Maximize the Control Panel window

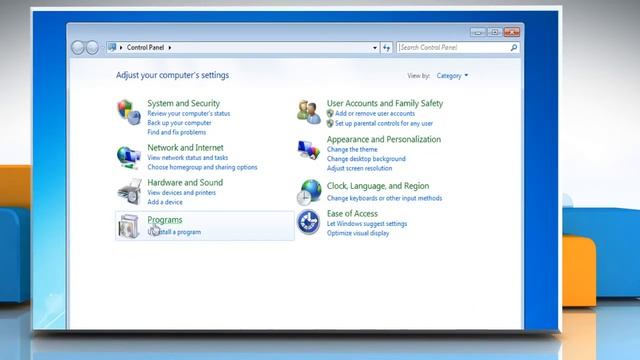pyautogui.click(x=495, y=32)
